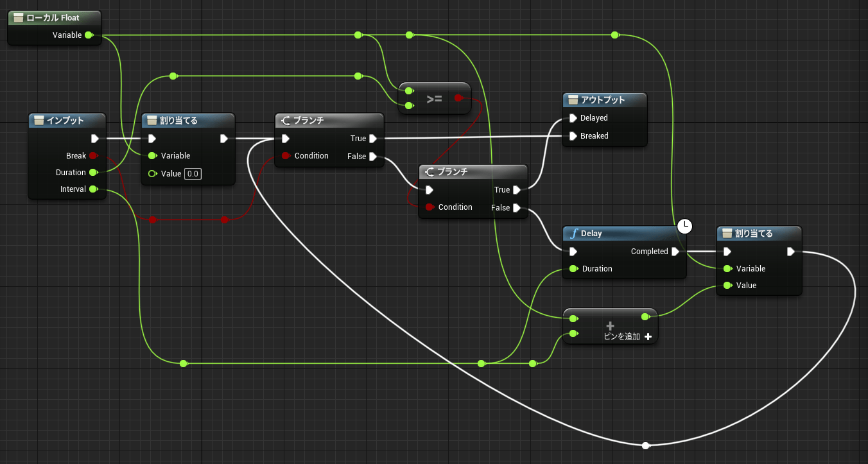This screenshot has height=464, width=868.
Task: Click the ピンを追加 add pin button
Action: [x=627, y=336]
